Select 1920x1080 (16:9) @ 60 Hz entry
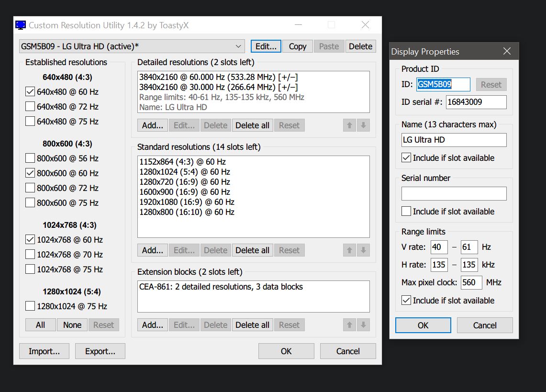The image size is (546, 392). click(187, 202)
